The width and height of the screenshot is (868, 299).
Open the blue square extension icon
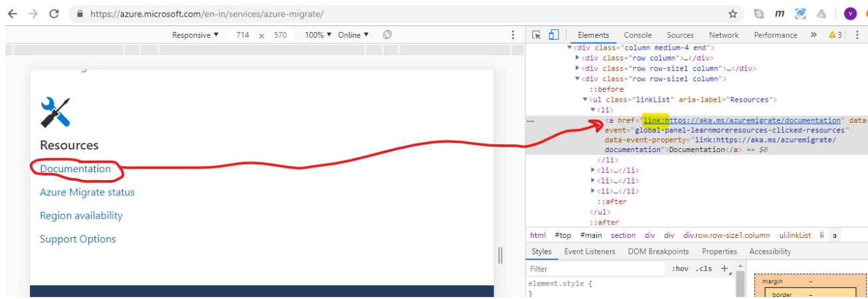(801, 13)
